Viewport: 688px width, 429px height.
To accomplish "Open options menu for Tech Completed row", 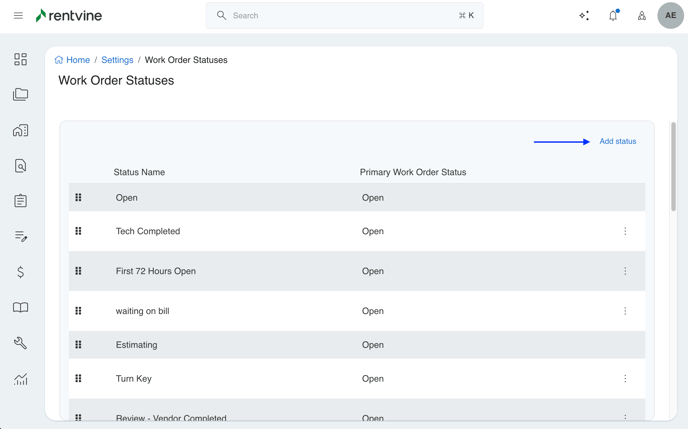I will [x=625, y=231].
